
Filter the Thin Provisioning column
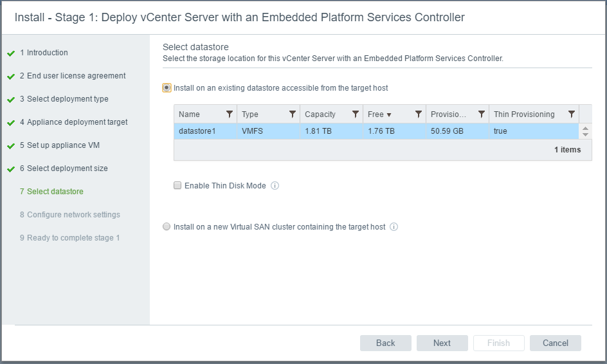click(x=572, y=114)
